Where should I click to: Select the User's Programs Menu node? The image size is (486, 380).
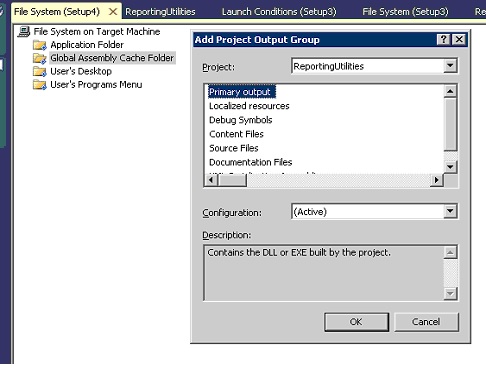pyautogui.click(x=96, y=85)
